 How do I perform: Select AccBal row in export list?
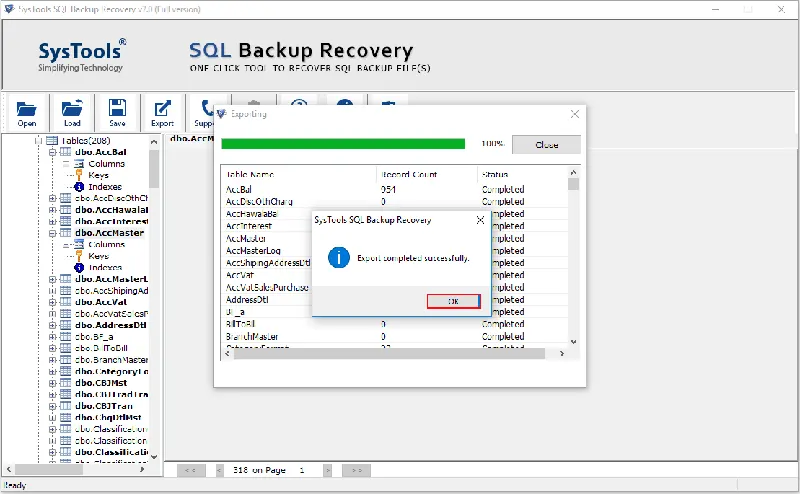pos(394,189)
